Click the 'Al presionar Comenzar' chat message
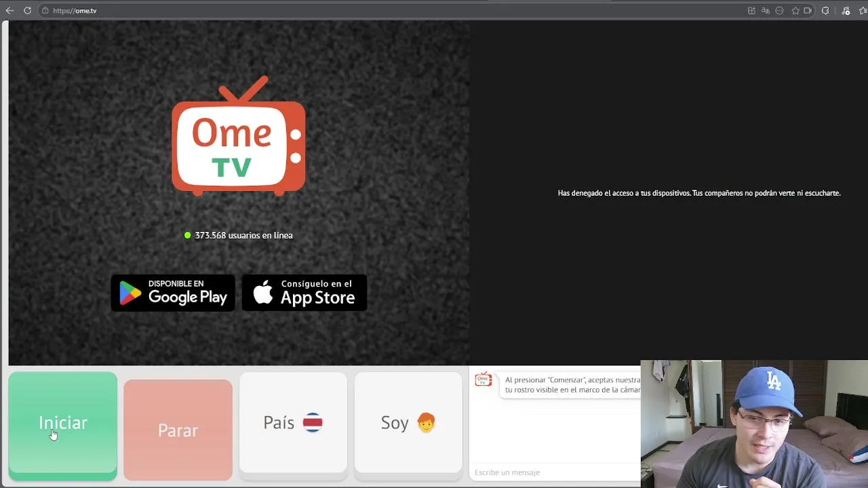 pos(572,385)
